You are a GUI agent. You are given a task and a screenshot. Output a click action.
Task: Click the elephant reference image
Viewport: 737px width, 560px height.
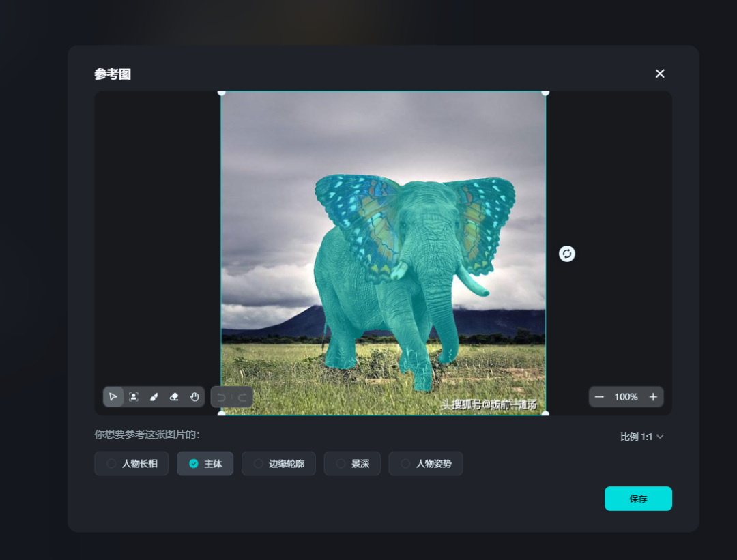384,253
